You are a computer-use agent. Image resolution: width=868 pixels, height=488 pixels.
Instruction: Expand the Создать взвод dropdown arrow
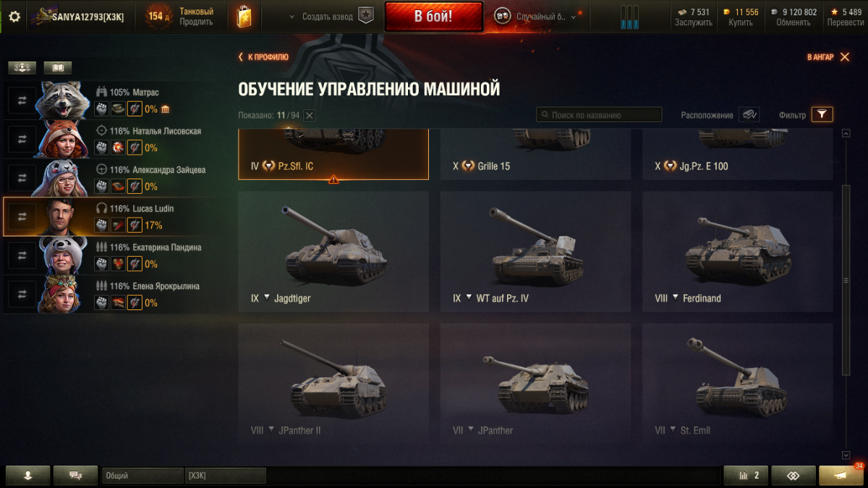point(292,17)
